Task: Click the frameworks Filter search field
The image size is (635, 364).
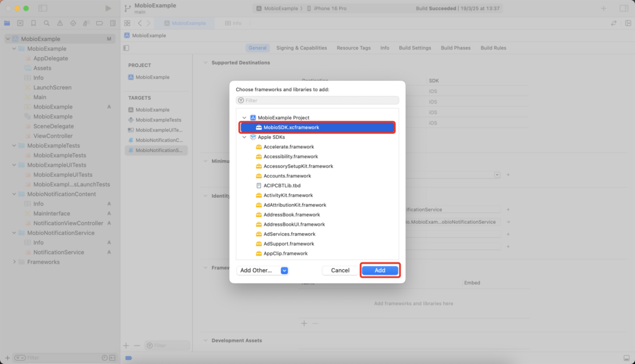Action: point(317,100)
